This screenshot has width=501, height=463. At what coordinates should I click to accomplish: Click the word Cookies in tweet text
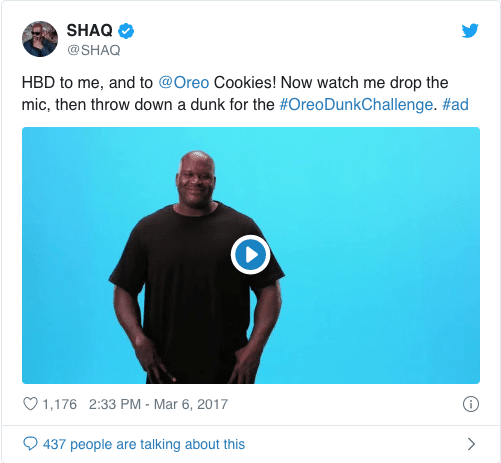tap(245, 83)
